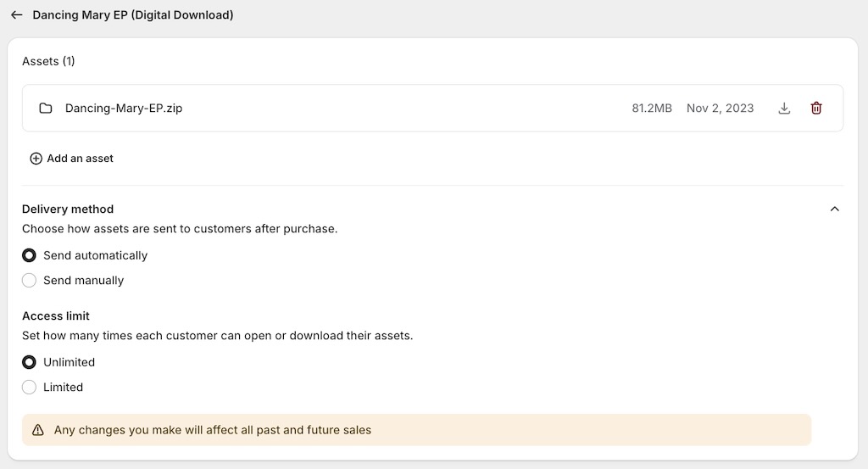Select the Send automatically option
Screen dimensions: 868x469
click(30, 255)
